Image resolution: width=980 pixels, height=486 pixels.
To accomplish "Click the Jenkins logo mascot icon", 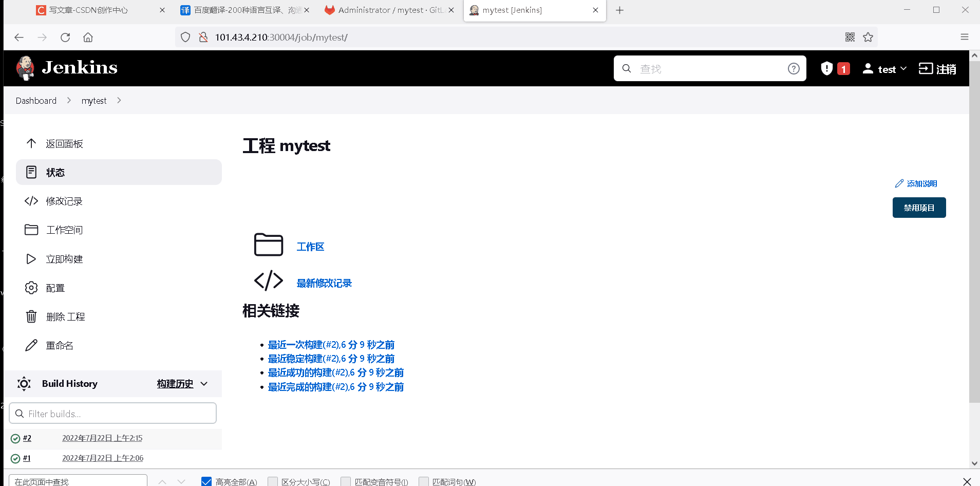I will pos(25,68).
